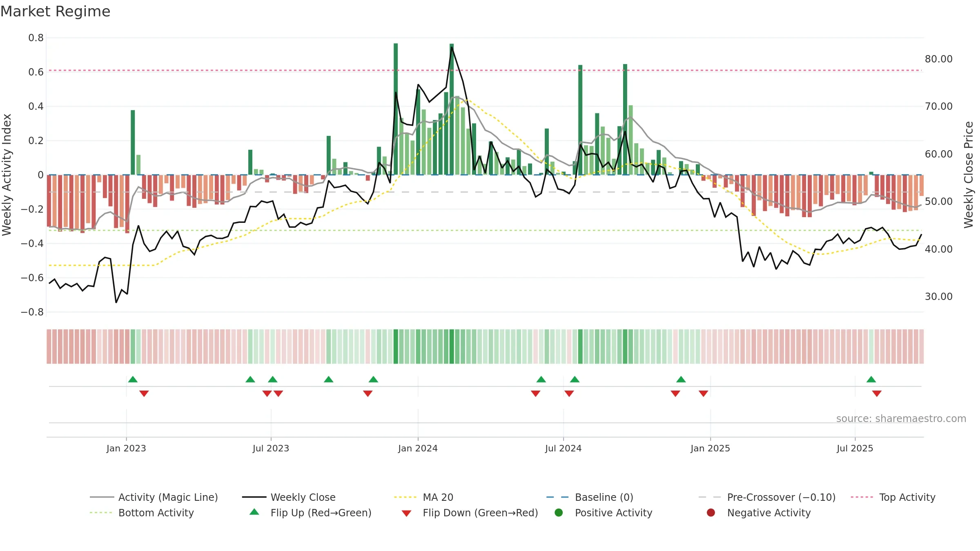Click the dark green regime strip cell at December 2023
The width and height of the screenshot is (980, 551).
point(396,347)
